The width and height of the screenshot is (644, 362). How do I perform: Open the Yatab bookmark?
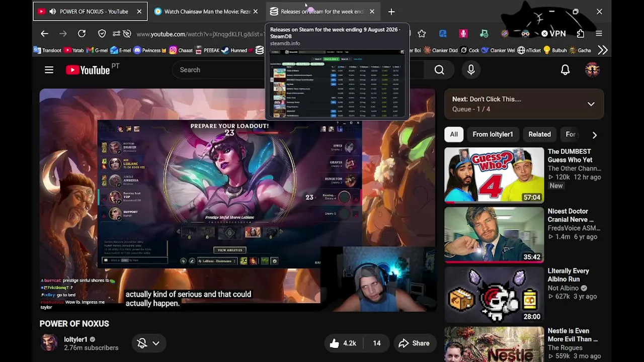(74, 50)
